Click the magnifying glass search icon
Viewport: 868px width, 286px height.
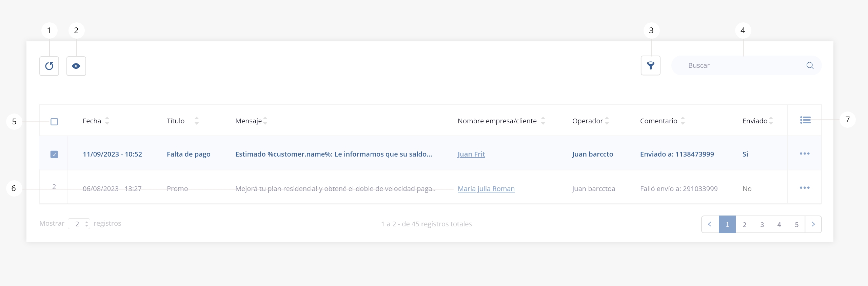(x=810, y=65)
